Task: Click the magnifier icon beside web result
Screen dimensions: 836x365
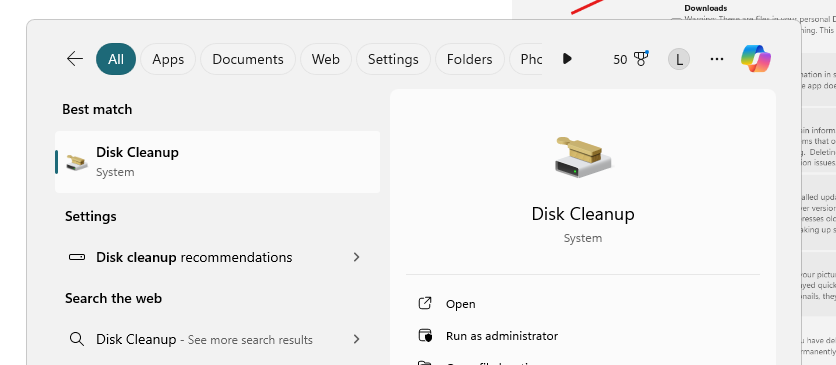Action: (x=77, y=339)
